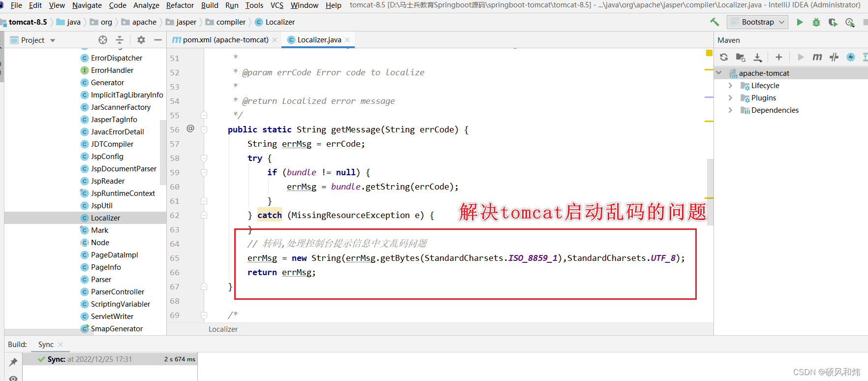Viewport: 868px width, 381px height.
Task: Select PageDataImpl in the project tree
Action: [x=114, y=255]
